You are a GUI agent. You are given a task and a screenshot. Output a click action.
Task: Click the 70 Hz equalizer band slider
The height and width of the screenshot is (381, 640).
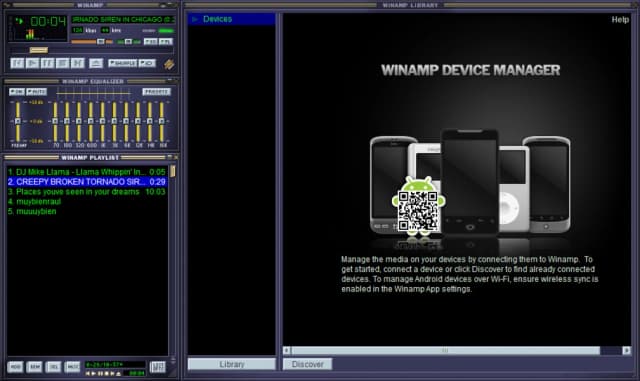tap(56, 121)
